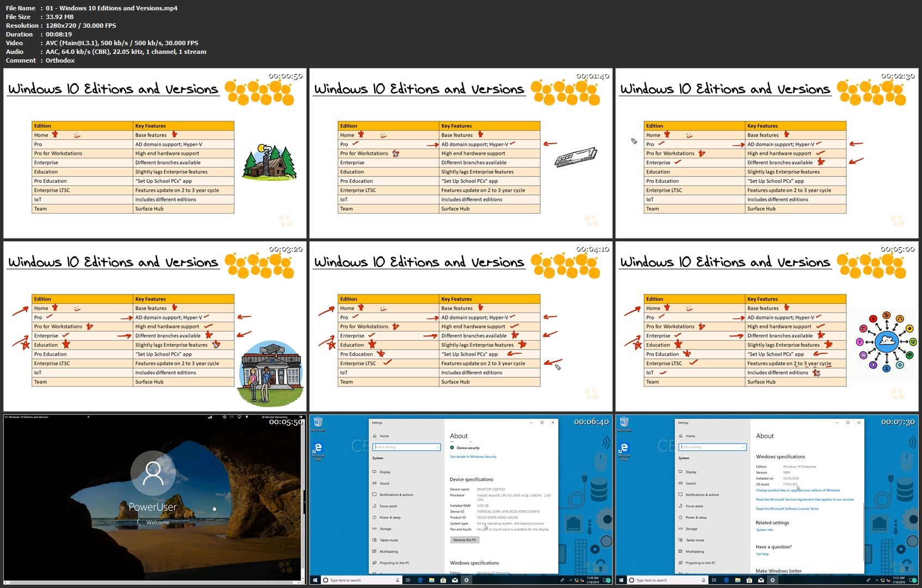Select Tablet mode icon in 00:06:40 sidebar
This screenshot has width=922, height=588.
(x=375, y=540)
